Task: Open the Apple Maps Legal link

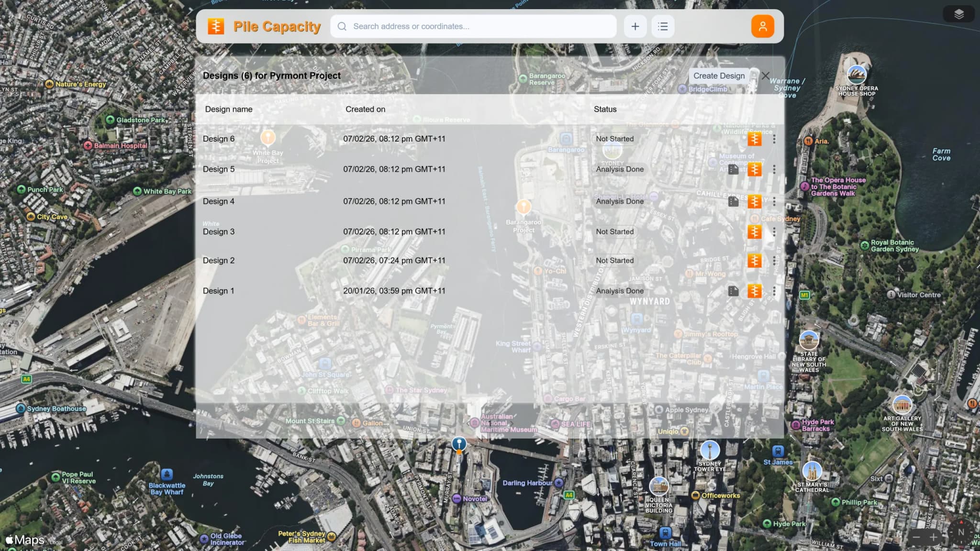Action: (x=56, y=542)
